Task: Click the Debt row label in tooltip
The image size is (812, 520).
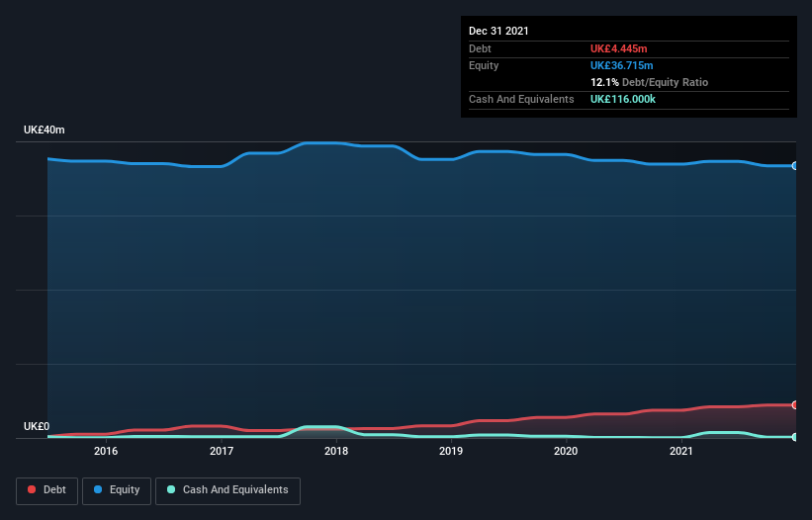Action: 480,48
